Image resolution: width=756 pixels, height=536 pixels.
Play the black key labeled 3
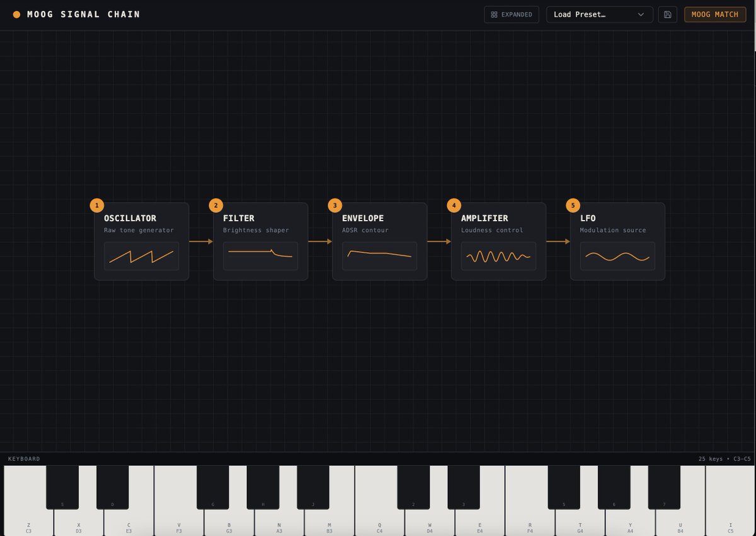(464, 487)
